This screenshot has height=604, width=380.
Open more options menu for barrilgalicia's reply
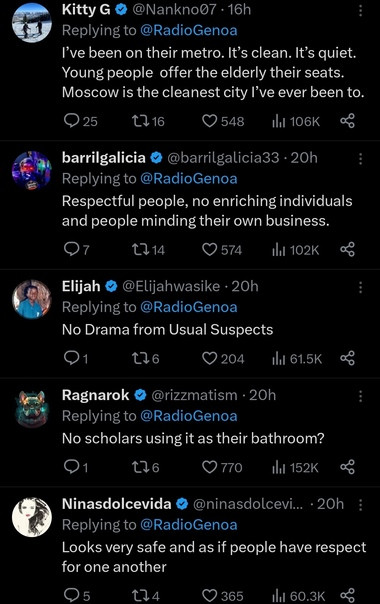point(360,159)
